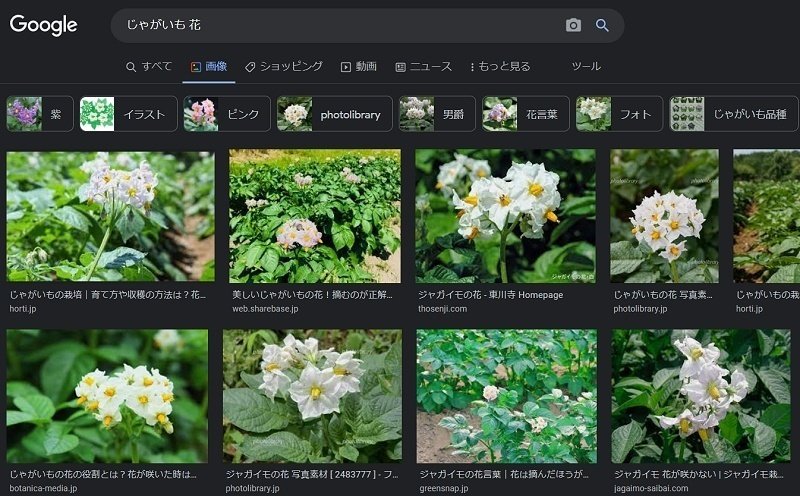Click title じゃがいもの花 写真素...
The image size is (800, 496).
tap(663, 295)
